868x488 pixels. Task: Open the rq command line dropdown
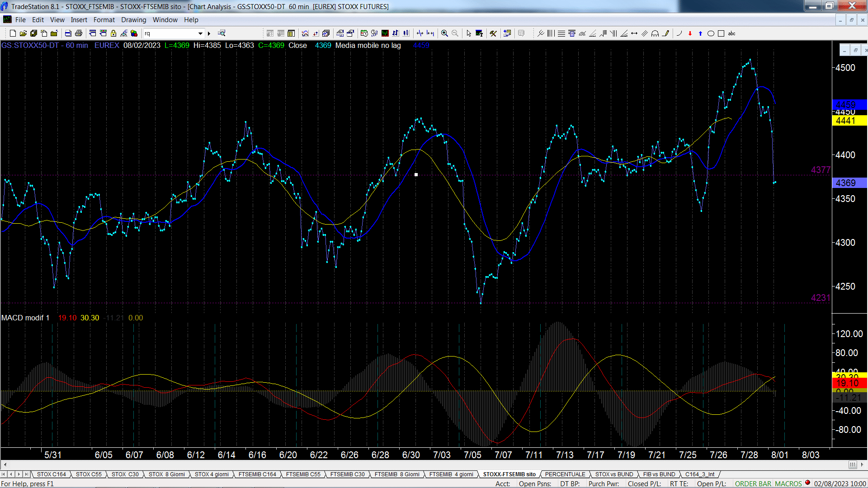(x=200, y=33)
